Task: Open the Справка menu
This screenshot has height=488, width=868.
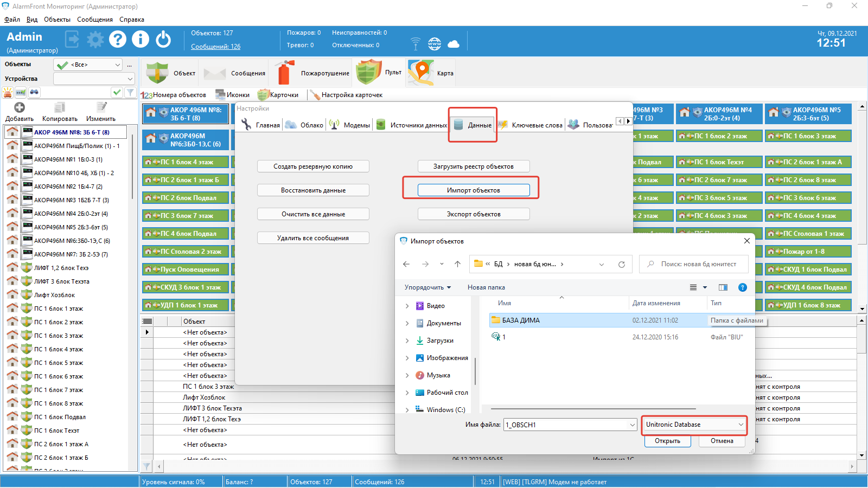Action: pos(132,20)
